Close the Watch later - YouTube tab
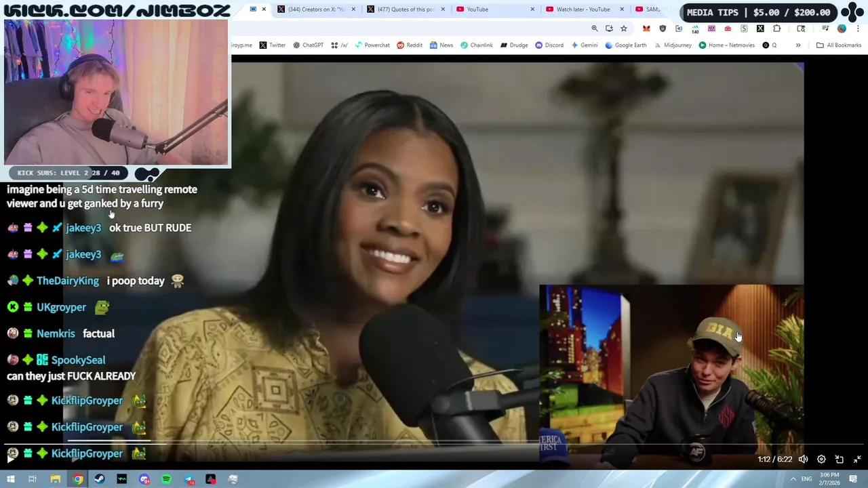This screenshot has width=868, height=488. [622, 9]
